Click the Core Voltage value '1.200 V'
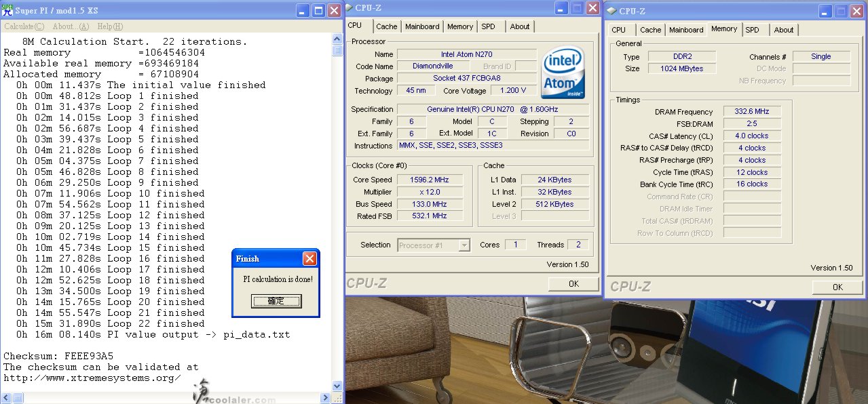 point(512,91)
